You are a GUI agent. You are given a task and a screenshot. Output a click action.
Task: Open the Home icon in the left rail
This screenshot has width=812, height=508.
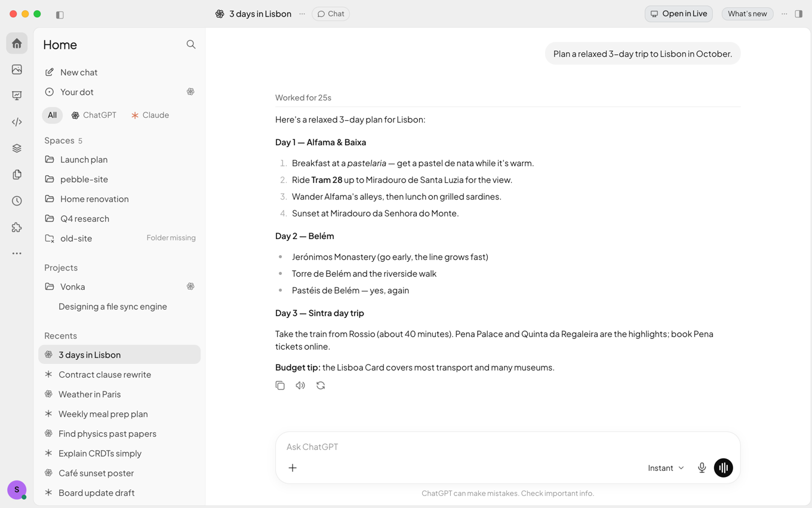[x=17, y=44]
